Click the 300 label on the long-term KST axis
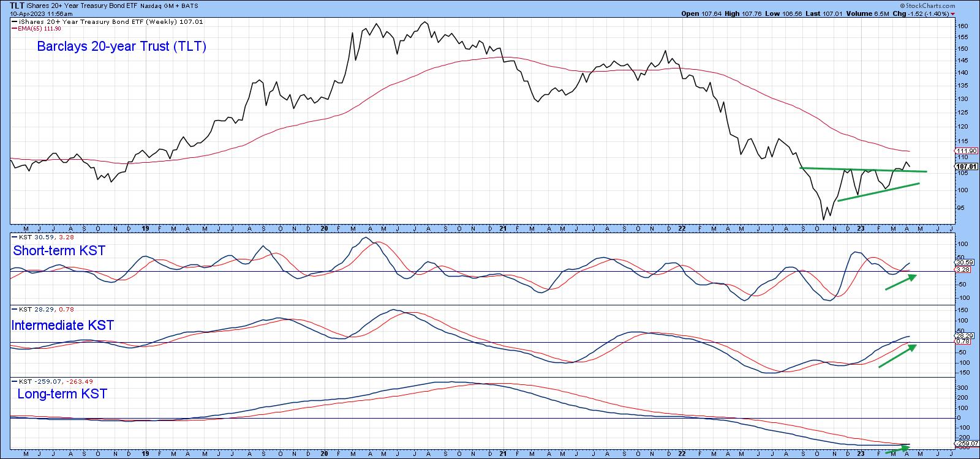 pyautogui.click(x=962, y=388)
